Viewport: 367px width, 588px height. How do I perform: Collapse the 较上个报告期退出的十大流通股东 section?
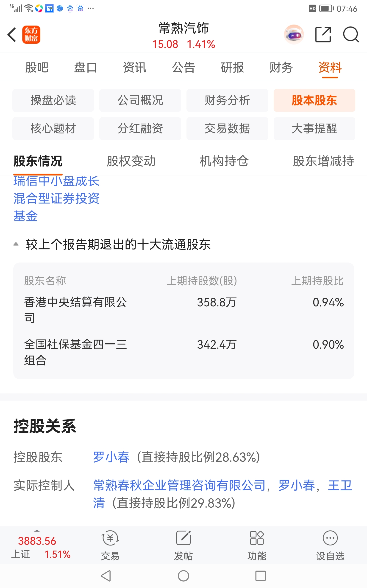[x=16, y=244]
